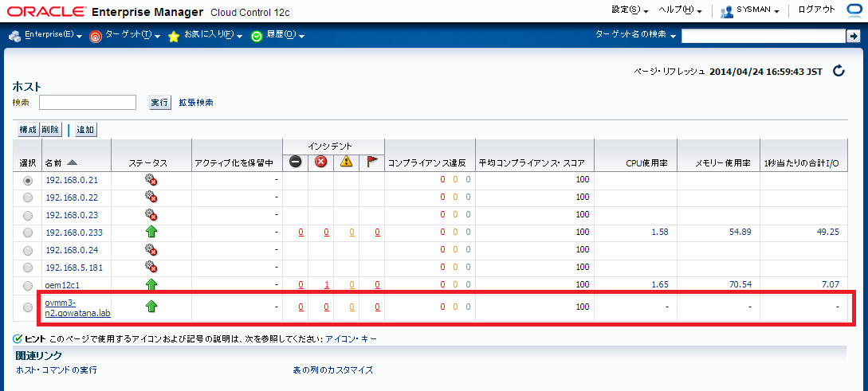Click the 拡張検索 advanced search link
Image resolution: width=868 pixels, height=391 pixels.
pyautogui.click(x=197, y=102)
